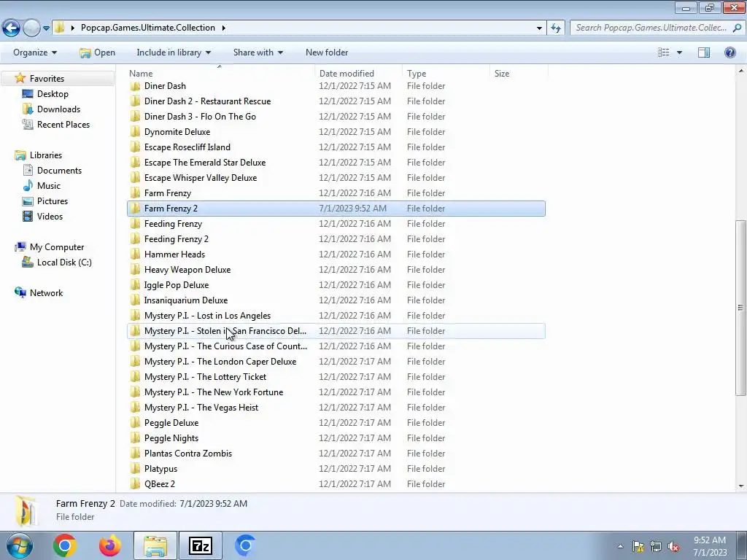The height and width of the screenshot is (560, 747).
Task: Open 7-Zip from the taskbar
Action: (200, 545)
